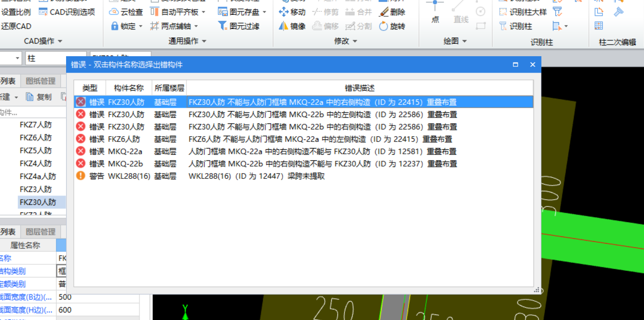This screenshot has width=644, height=320.
Task: Click the 截面宽度 value 500
Action: pyautogui.click(x=98, y=297)
